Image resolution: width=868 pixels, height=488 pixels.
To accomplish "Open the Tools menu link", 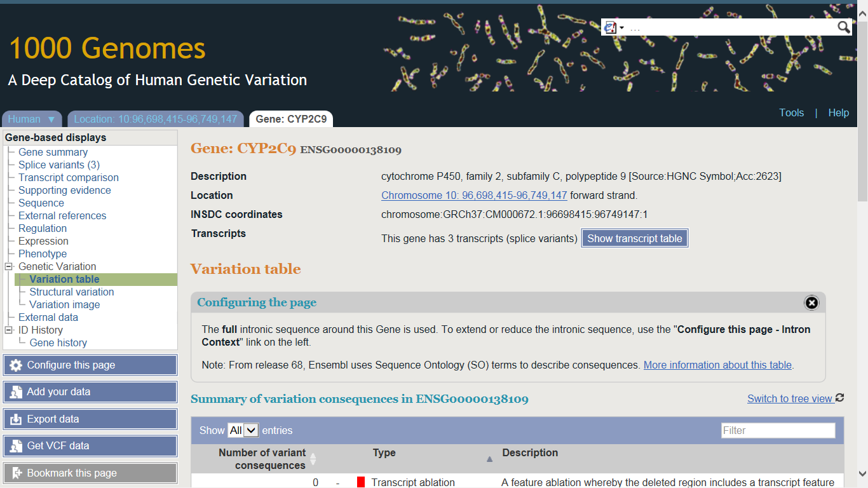I will click(792, 112).
